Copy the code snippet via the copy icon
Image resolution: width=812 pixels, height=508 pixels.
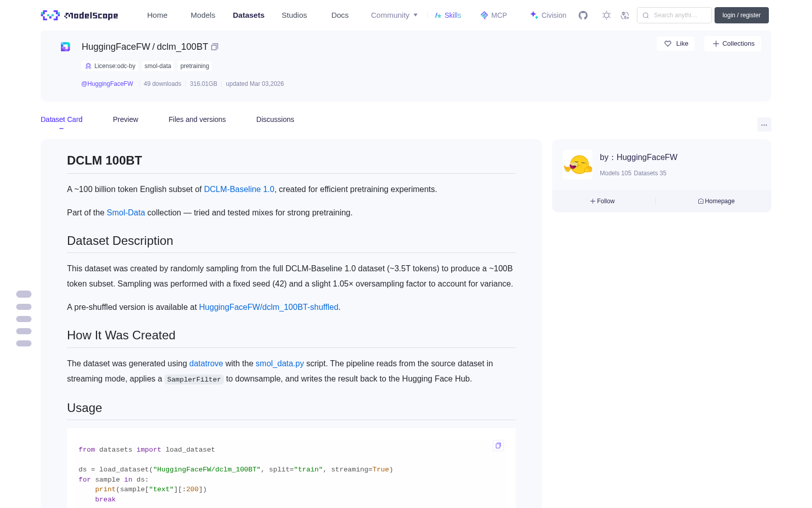click(498, 446)
